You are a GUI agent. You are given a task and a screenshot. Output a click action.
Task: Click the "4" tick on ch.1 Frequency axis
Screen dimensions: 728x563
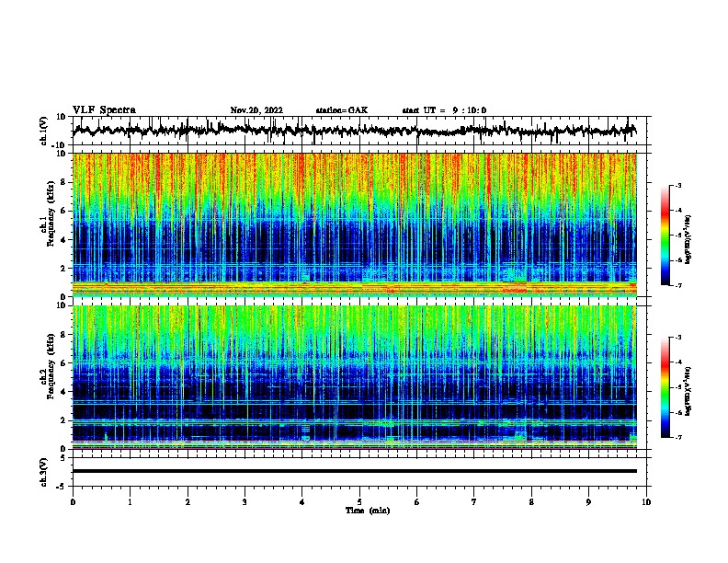point(63,240)
